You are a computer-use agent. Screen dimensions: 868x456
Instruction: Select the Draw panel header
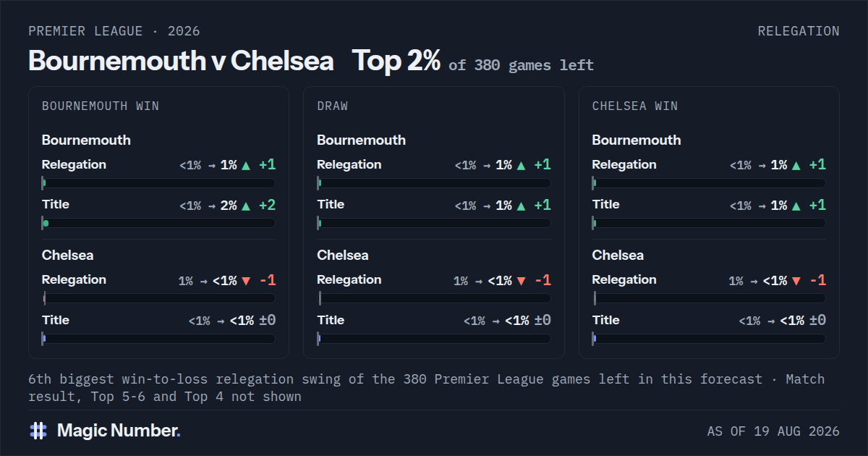click(333, 106)
